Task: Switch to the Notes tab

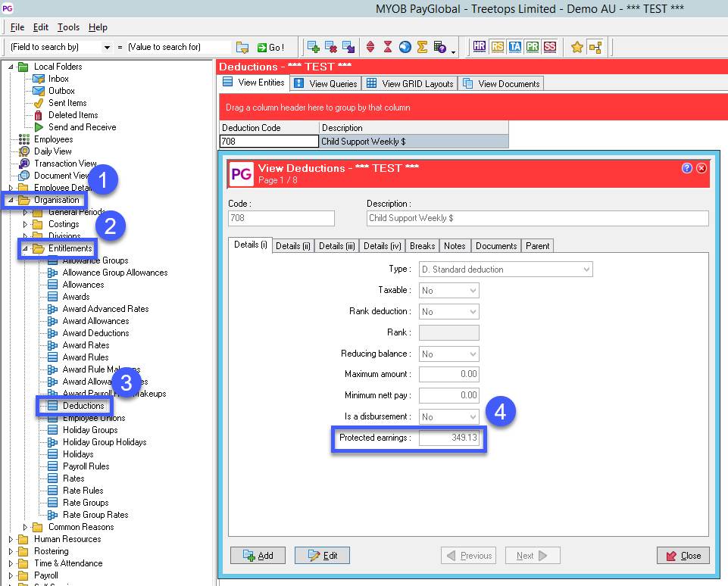Action: [x=455, y=246]
